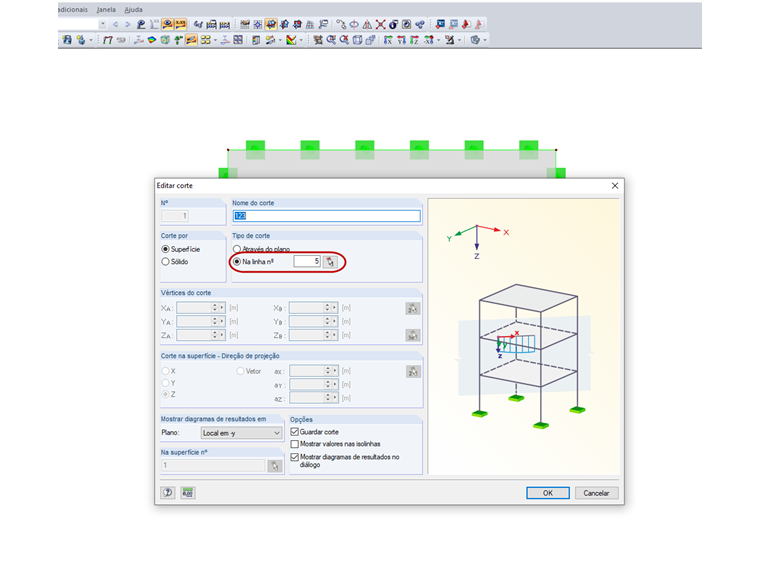Select Superfície radio button

coord(165,249)
